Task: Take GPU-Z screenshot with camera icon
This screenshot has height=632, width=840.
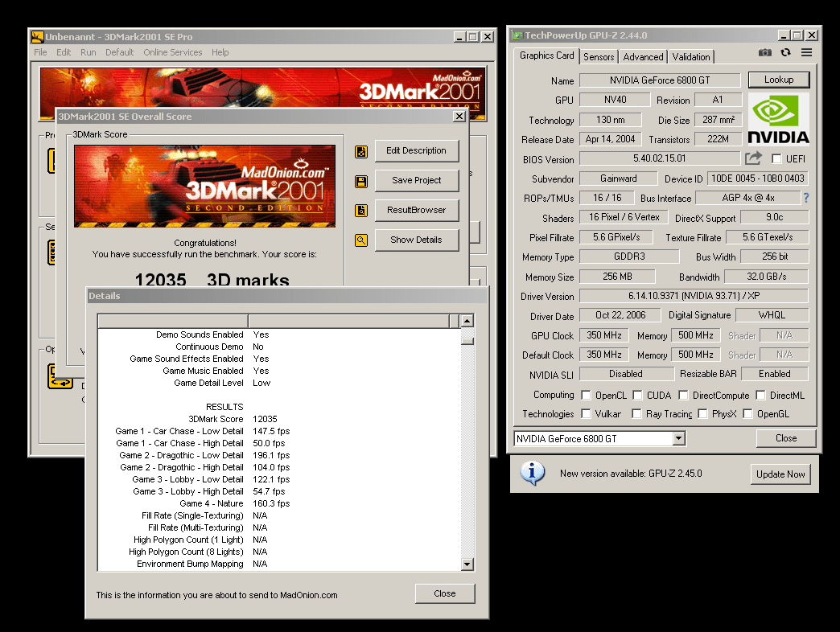Action: [765, 52]
